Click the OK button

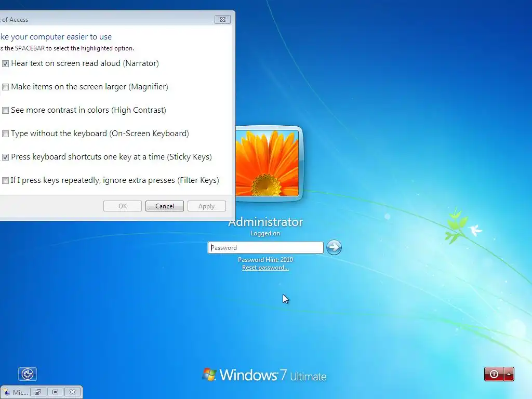pos(123,206)
